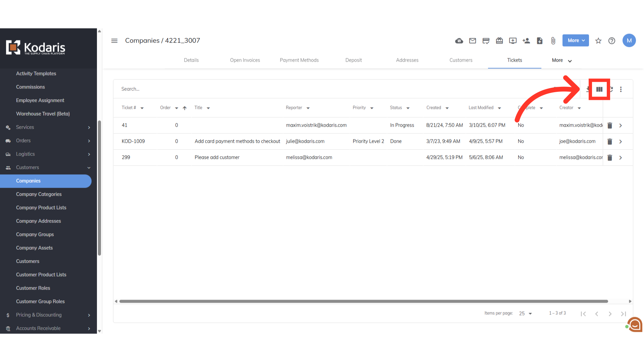
Task: Click the attachment paperclip icon
Action: [x=553, y=41]
